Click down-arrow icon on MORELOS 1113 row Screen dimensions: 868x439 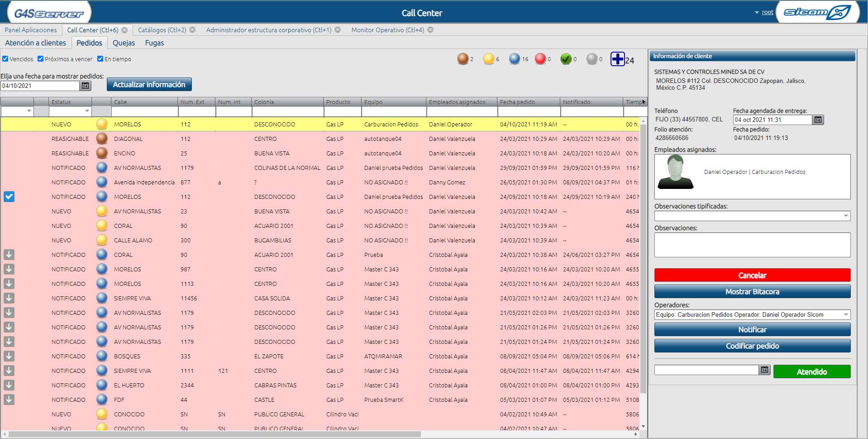(9, 284)
